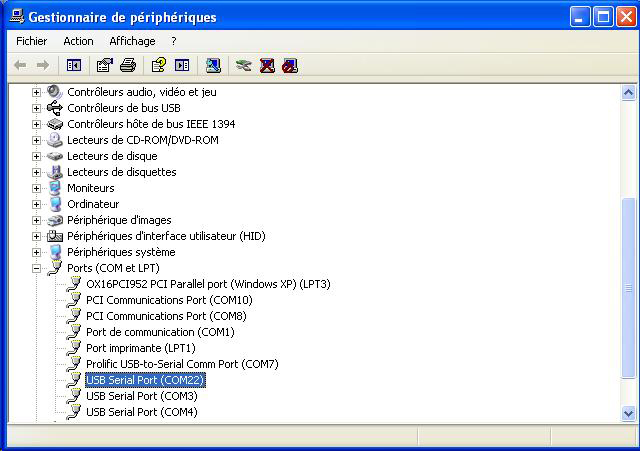
Task: Minimize the Gestionnaire de périphériques window
Action: [580, 17]
